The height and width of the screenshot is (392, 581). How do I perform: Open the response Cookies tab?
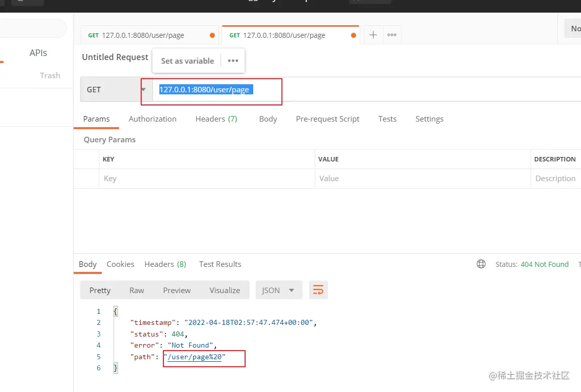pos(121,264)
